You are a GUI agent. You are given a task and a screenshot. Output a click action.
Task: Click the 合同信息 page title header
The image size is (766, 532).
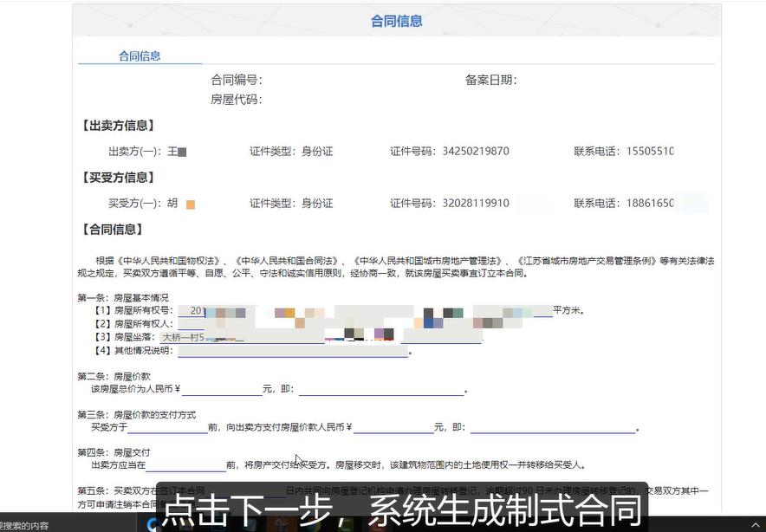pos(396,20)
